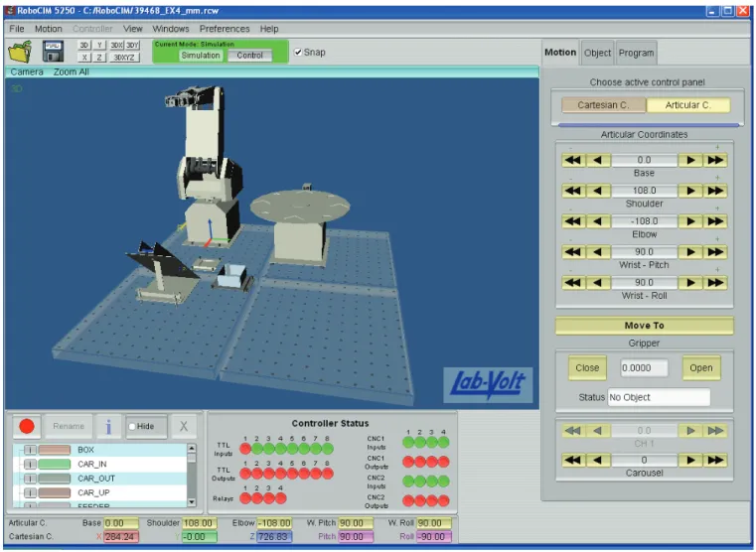
Task: Open the Help menu
Action: pyautogui.click(x=269, y=29)
